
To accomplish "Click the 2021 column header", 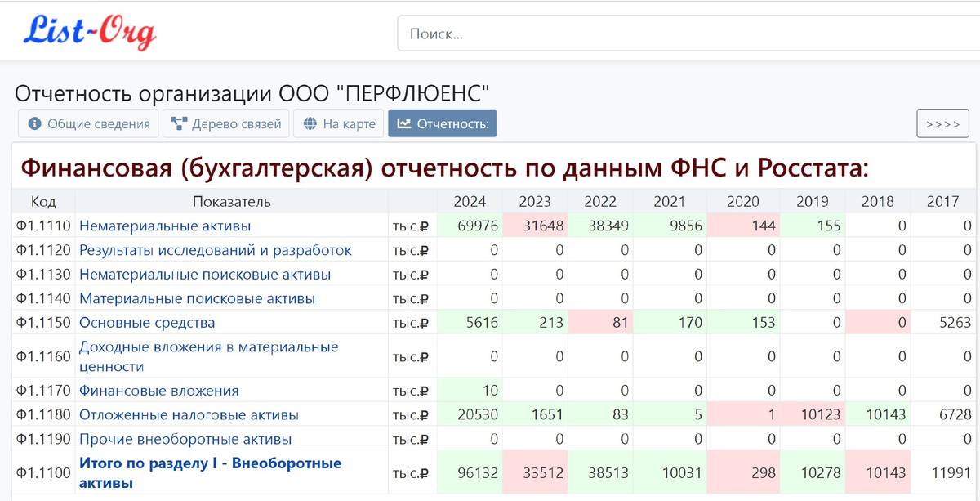I will point(670,202).
